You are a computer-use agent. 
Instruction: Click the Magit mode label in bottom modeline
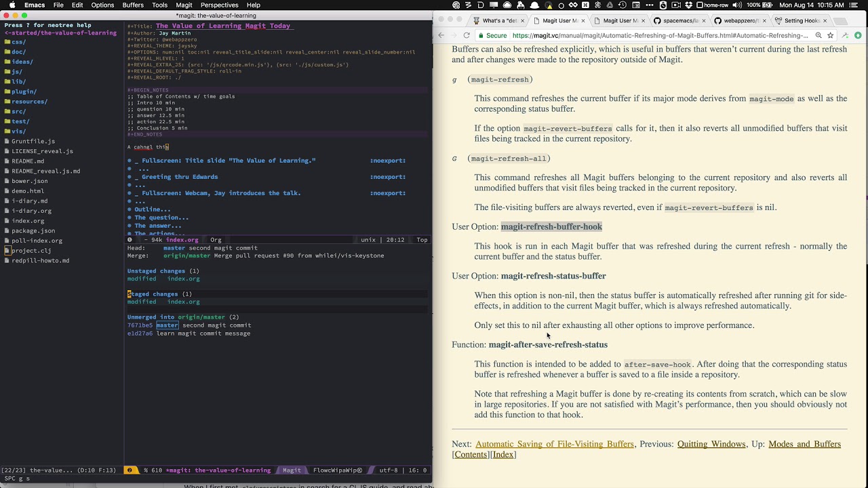(x=292, y=470)
